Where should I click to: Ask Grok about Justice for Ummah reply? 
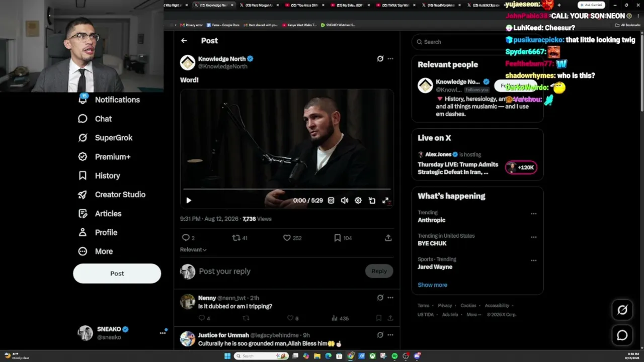click(380, 335)
